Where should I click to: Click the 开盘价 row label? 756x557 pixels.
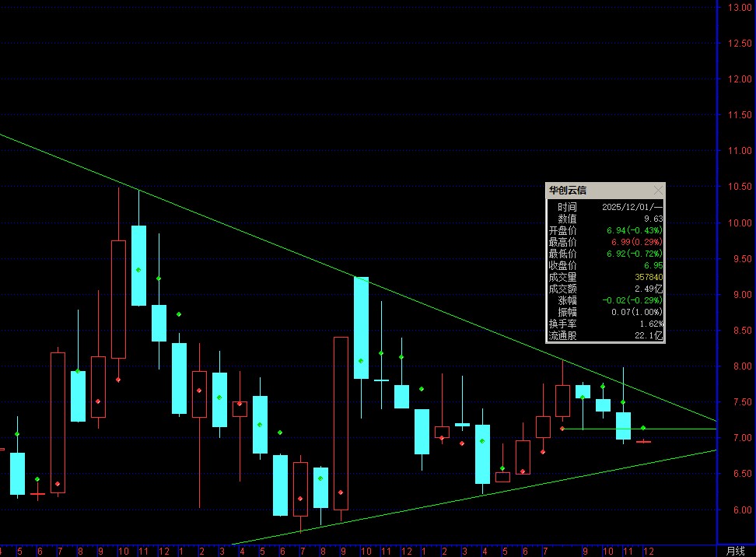[562, 230]
